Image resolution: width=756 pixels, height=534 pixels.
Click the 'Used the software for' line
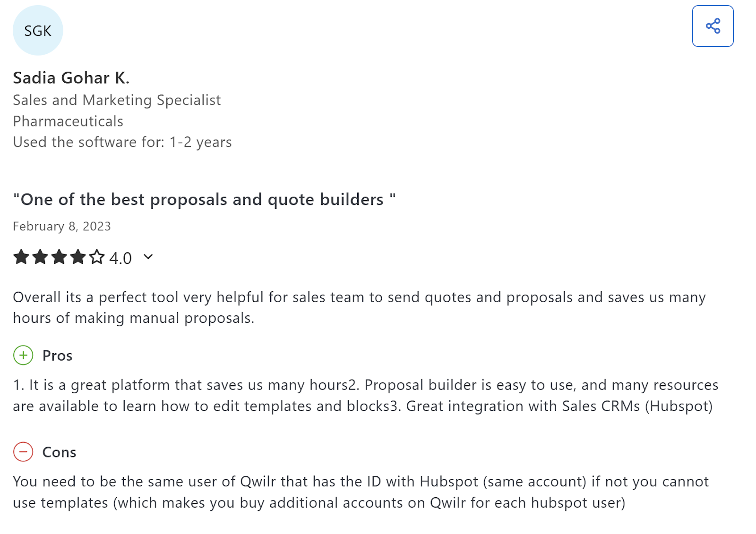pos(122,142)
